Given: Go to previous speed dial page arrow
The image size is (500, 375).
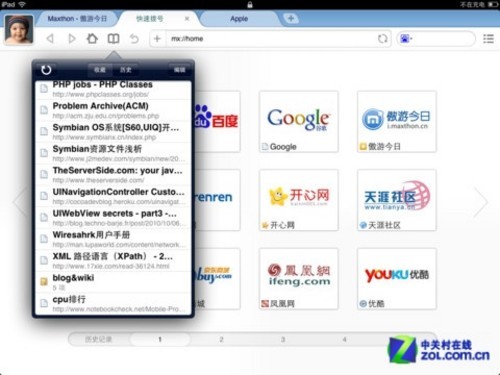Looking at the screenshot, I should (19, 202).
